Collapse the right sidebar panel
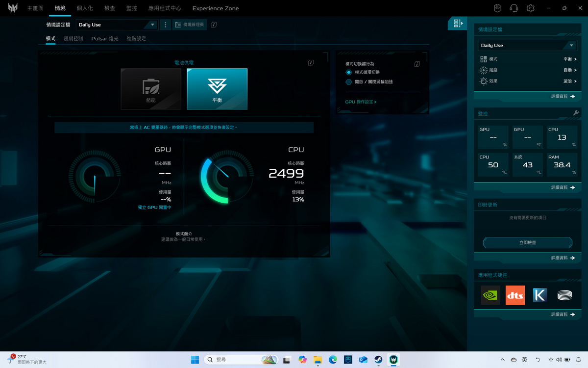The width and height of the screenshot is (588, 368). pos(458,24)
